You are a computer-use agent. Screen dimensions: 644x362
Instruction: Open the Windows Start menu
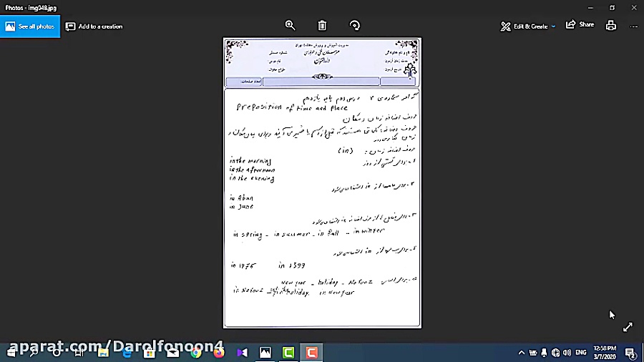click(11, 353)
